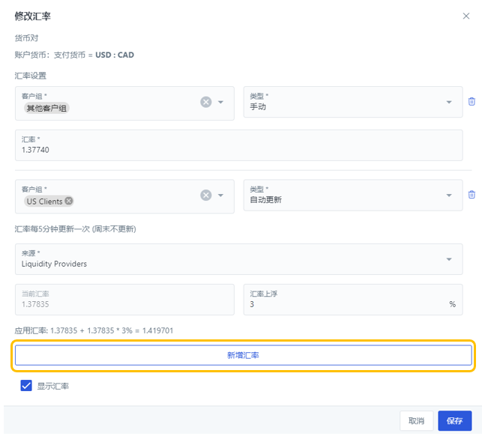Screen dimensions: 497x448
Task: Click the 应用汇率 calculation text
Action: pos(94,330)
